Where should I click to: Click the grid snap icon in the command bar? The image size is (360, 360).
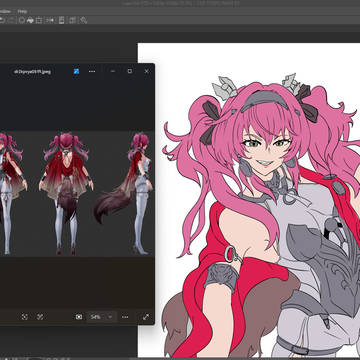(x=72, y=20)
